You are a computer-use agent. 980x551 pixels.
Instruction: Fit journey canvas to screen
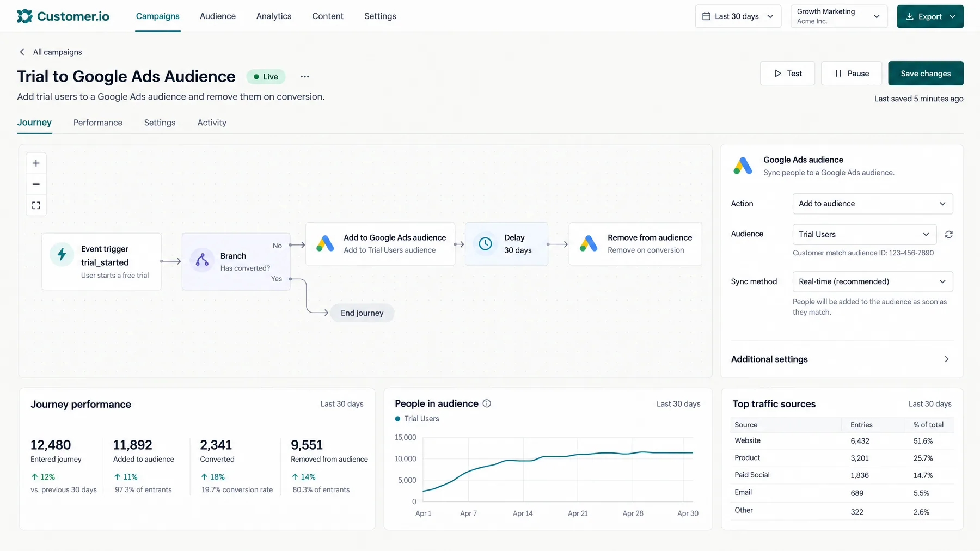[x=36, y=205]
